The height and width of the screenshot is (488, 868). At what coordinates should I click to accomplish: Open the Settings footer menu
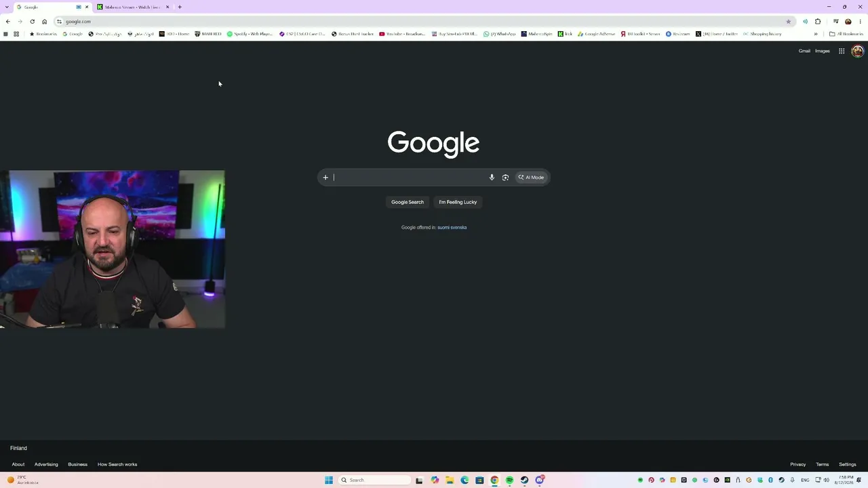(848, 464)
